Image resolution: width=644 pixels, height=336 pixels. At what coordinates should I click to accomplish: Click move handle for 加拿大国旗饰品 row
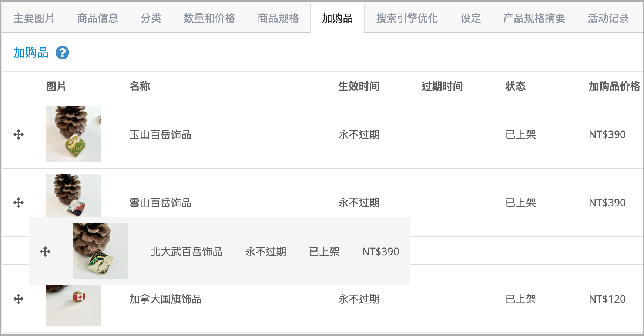point(19,299)
